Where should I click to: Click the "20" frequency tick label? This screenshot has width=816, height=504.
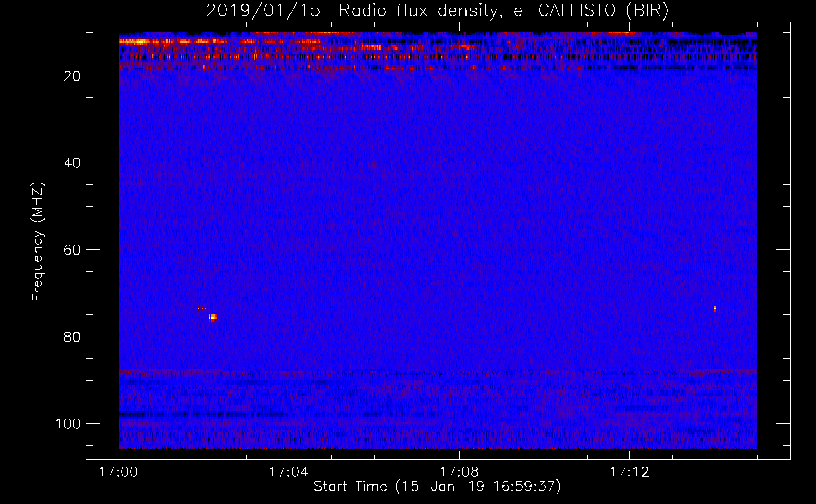click(x=73, y=76)
